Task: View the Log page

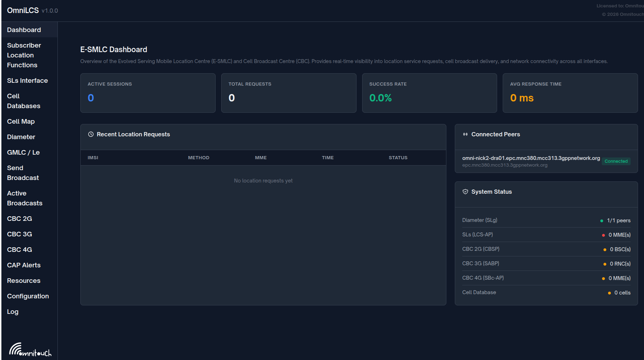Action: coord(13,311)
